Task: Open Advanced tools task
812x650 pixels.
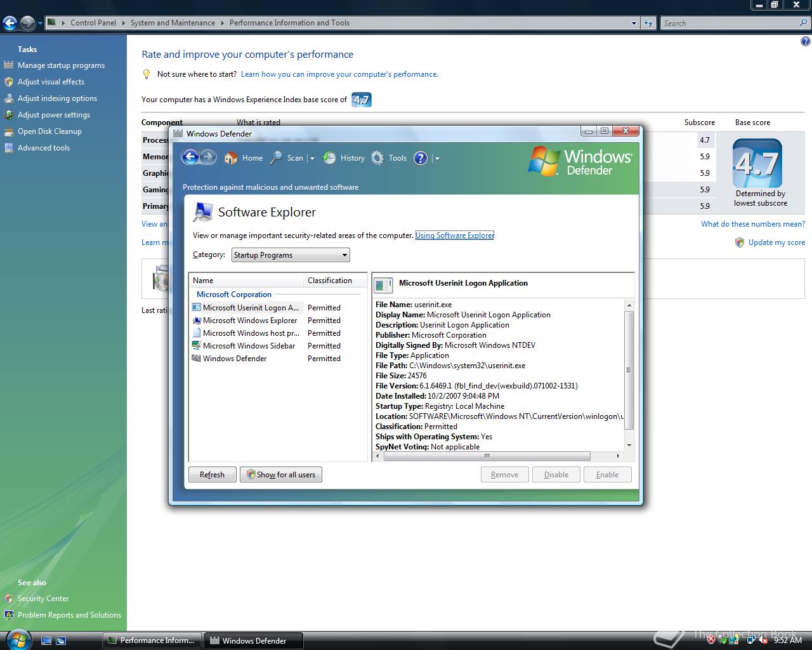Action: (44, 148)
